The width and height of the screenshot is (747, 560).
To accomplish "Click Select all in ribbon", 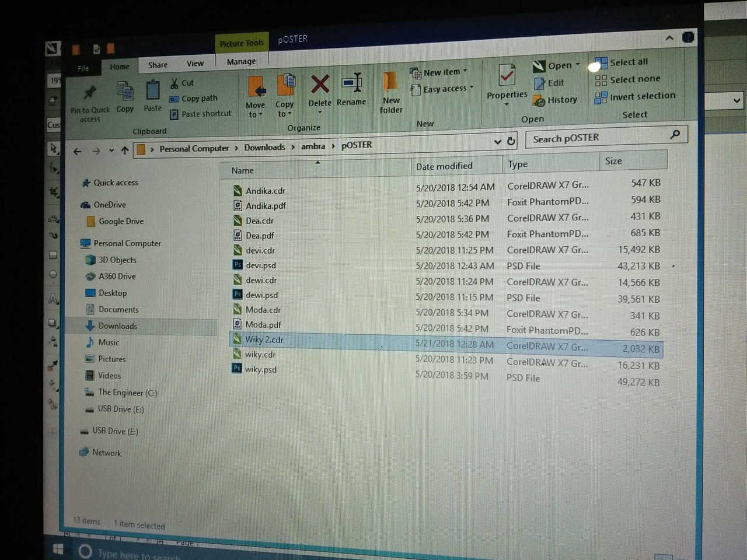I will (622, 62).
